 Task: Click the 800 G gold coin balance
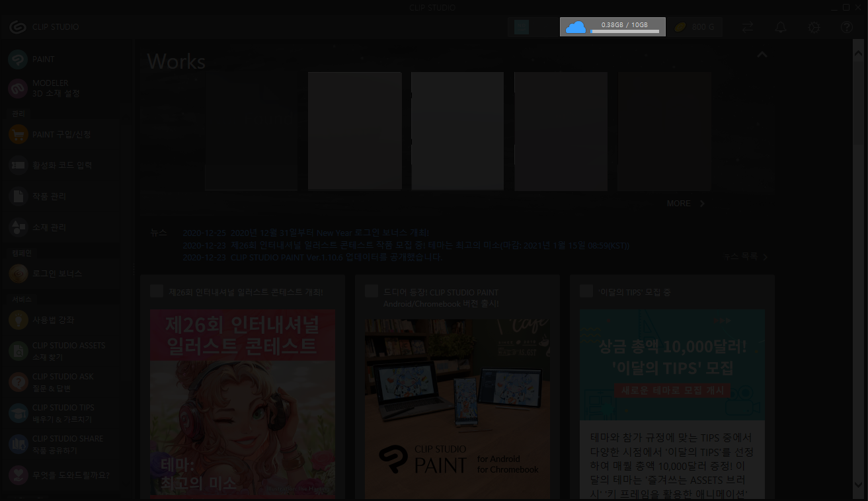(695, 27)
